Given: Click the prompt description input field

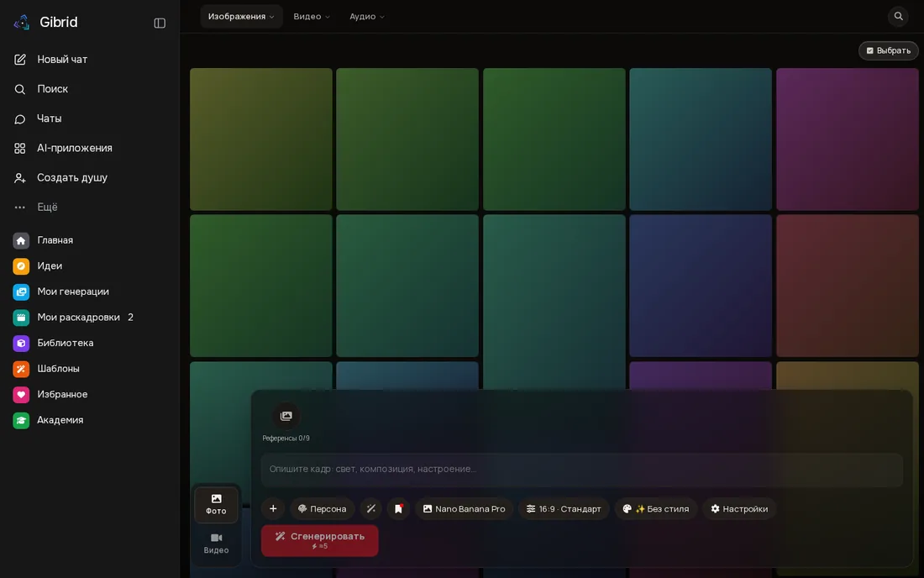Looking at the screenshot, I should tap(581, 470).
